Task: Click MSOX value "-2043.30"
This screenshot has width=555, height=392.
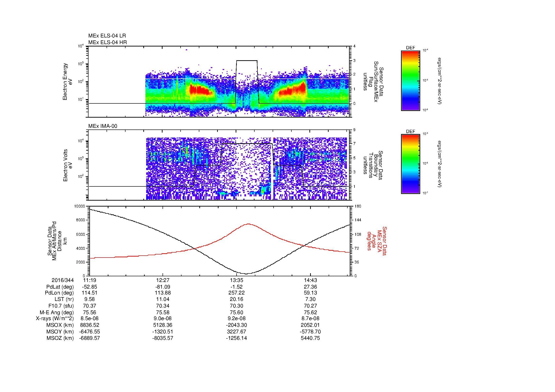Action: [236, 325]
